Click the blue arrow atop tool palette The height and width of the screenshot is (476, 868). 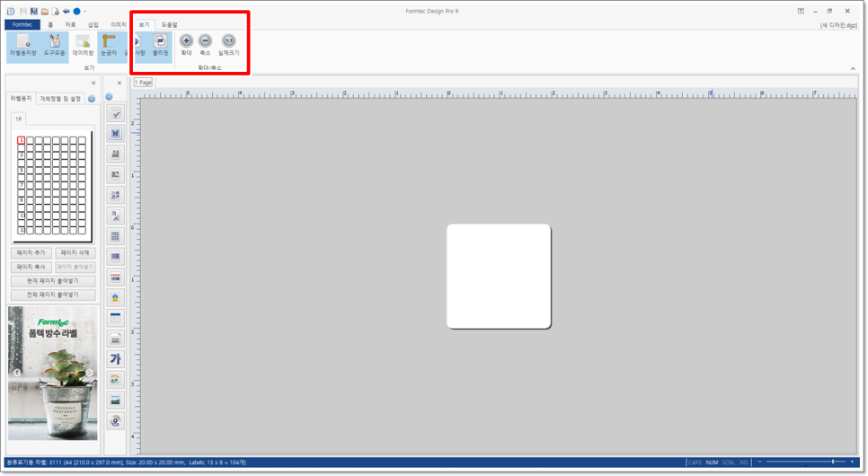(x=109, y=97)
